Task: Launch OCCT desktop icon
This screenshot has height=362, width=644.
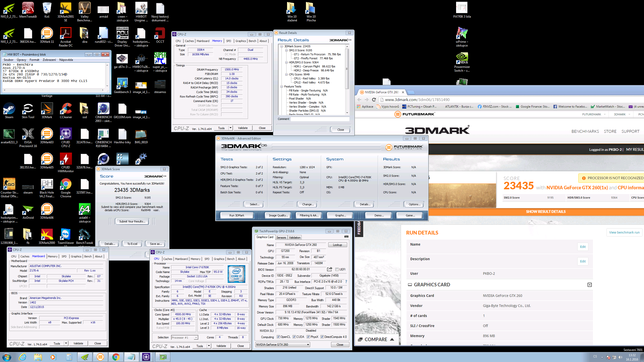Action: coord(160,35)
